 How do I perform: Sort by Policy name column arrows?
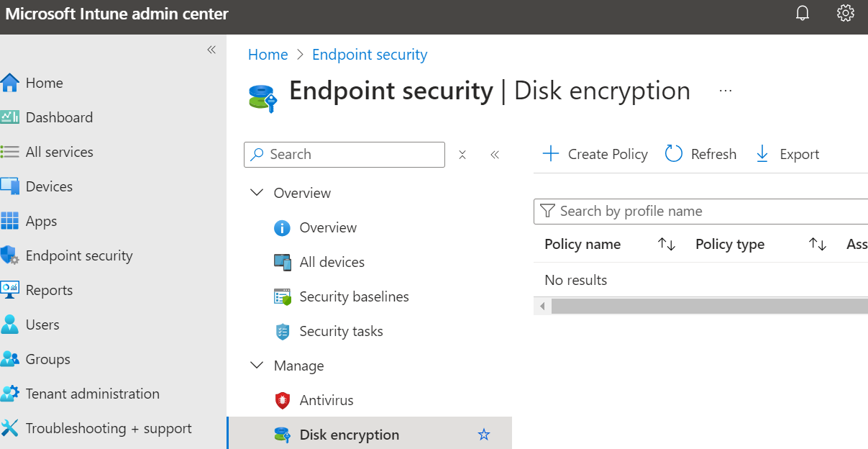click(667, 245)
